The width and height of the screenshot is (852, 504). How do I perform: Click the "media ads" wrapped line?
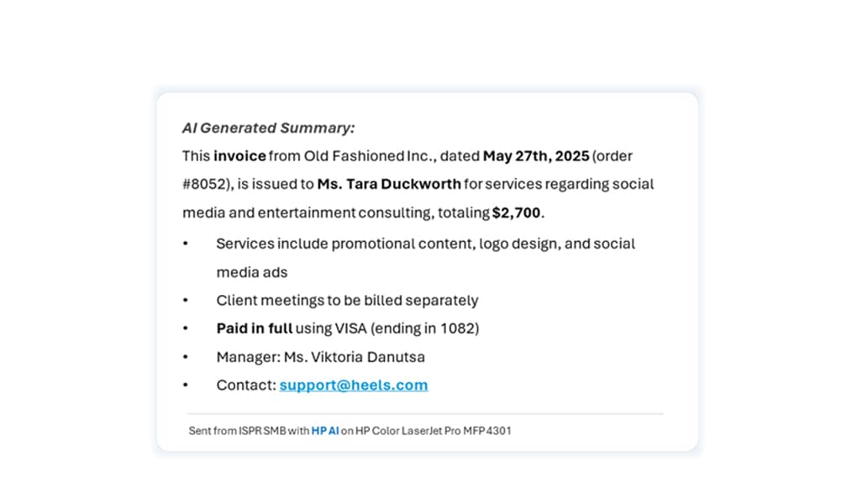tap(251, 272)
